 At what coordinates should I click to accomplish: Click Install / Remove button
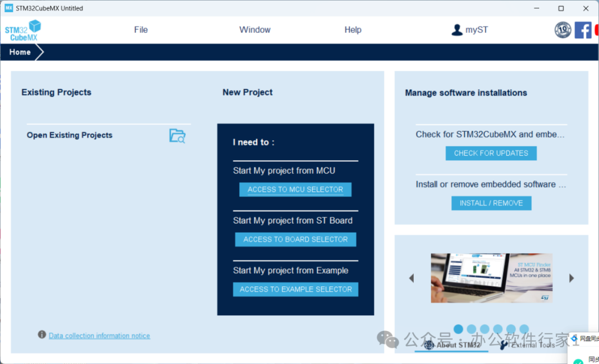tap(491, 203)
